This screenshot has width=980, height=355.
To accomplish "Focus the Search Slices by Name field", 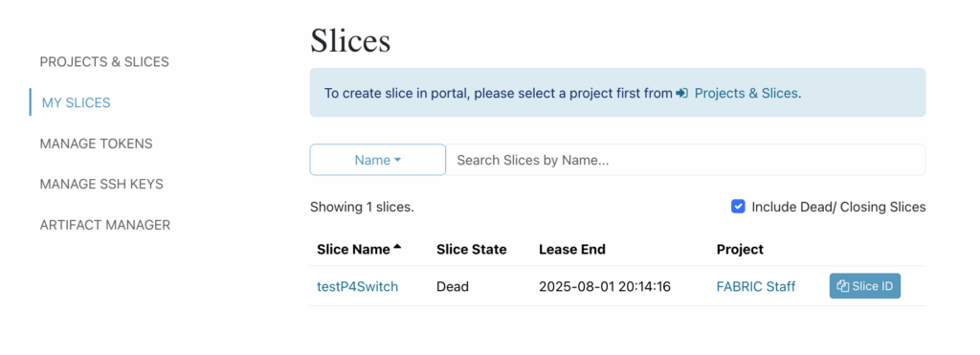I will 685,160.
